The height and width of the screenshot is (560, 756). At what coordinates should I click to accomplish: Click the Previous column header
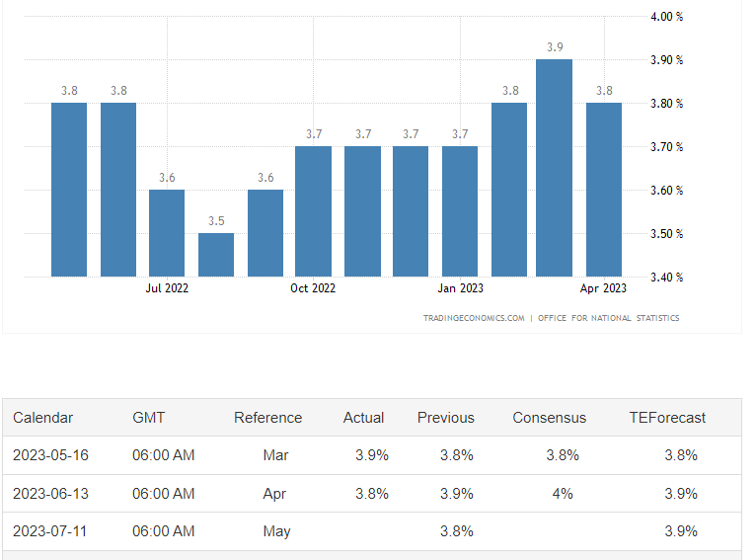(445, 418)
